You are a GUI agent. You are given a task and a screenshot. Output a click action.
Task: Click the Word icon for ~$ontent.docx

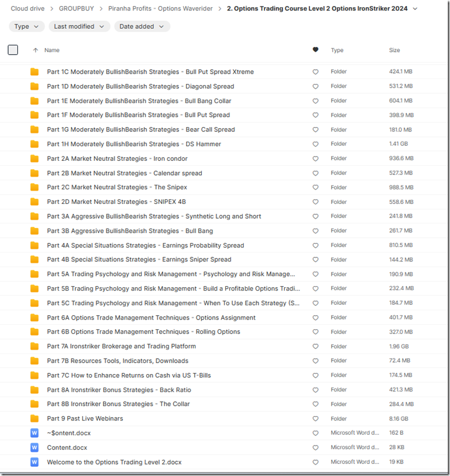(x=35, y=433)
